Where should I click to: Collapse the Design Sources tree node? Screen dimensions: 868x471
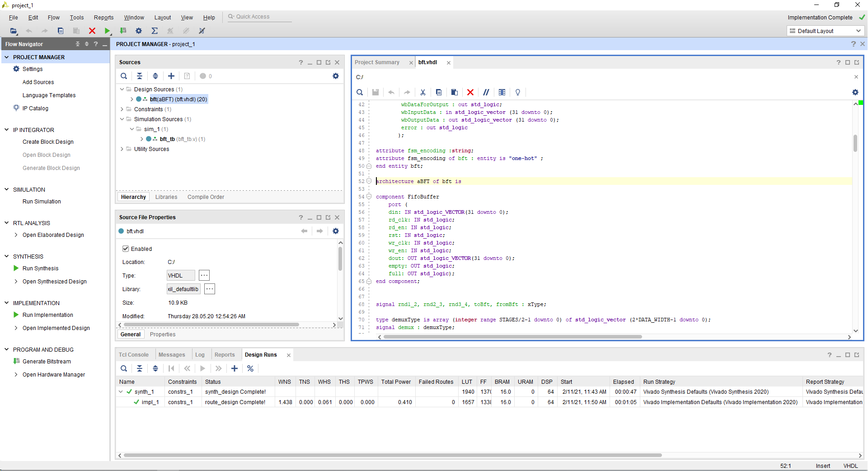[121, 89]
